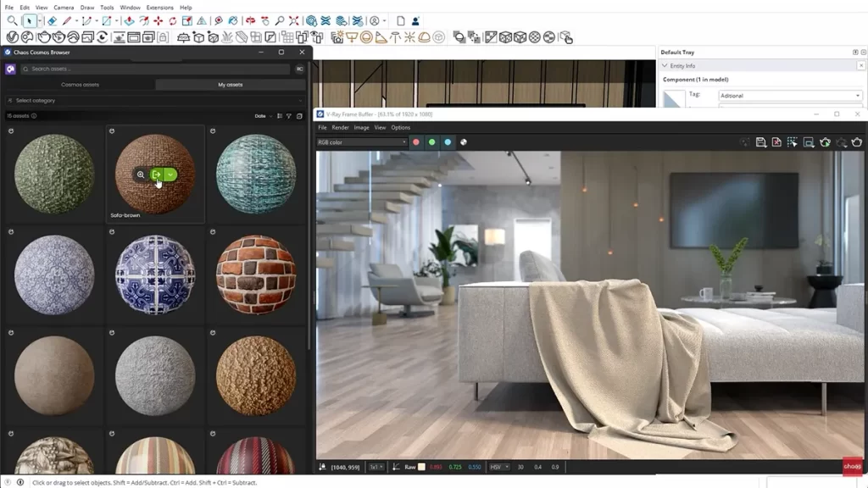
Task: Click the blue channel dot in V-Ray toolbar
Action: tap(448, 142)
